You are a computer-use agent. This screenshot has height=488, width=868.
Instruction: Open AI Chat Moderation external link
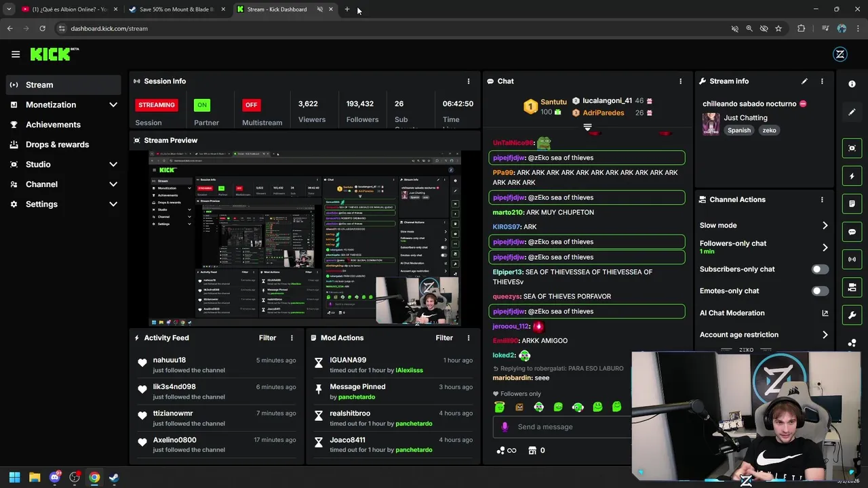coord(825,313)
